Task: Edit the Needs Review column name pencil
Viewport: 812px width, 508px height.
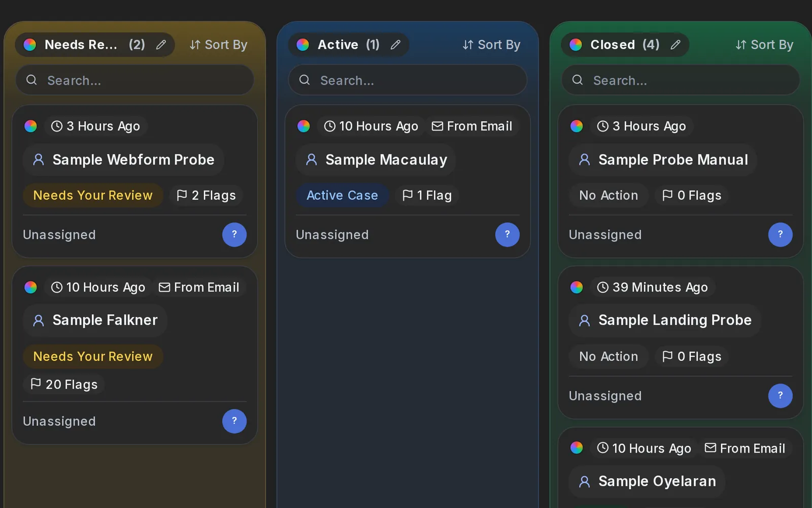Action: [161, 45]
